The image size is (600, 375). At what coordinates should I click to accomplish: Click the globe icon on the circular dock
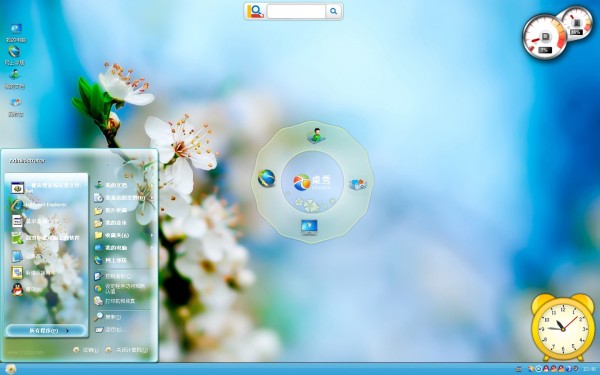pos(266,178)
